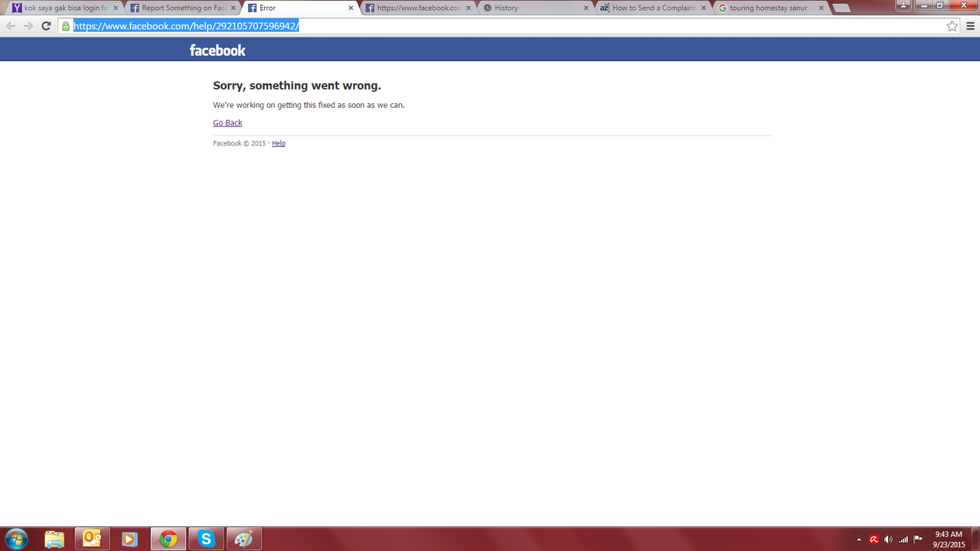Click the Show desktop button at the taskbar end
The image size is (980, 551).
975,539
